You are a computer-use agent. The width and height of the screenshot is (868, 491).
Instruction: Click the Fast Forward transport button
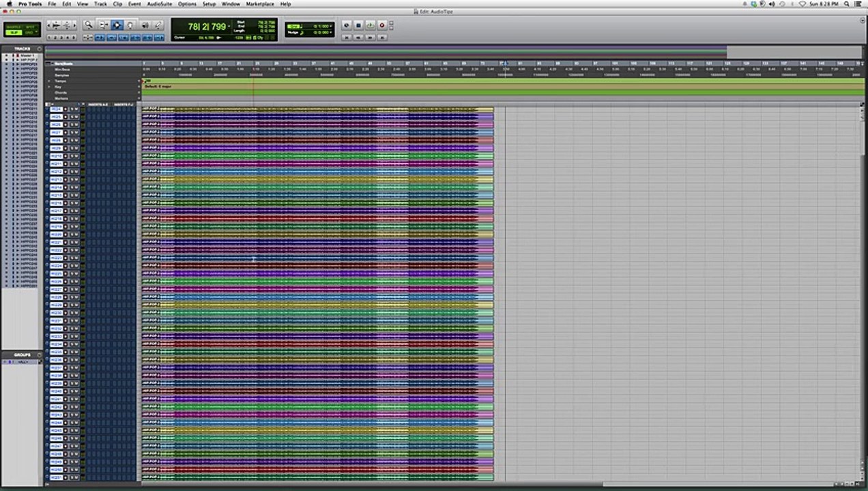coord(370,38)
